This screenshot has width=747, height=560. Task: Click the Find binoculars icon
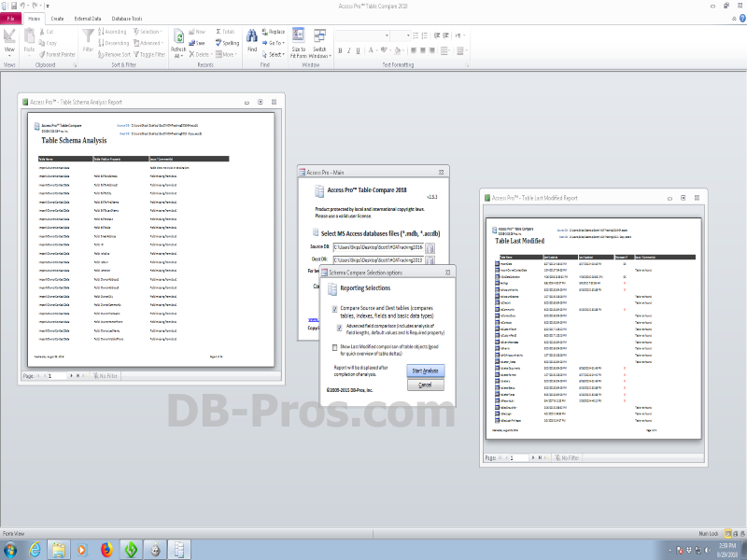[x=252, y=35]
